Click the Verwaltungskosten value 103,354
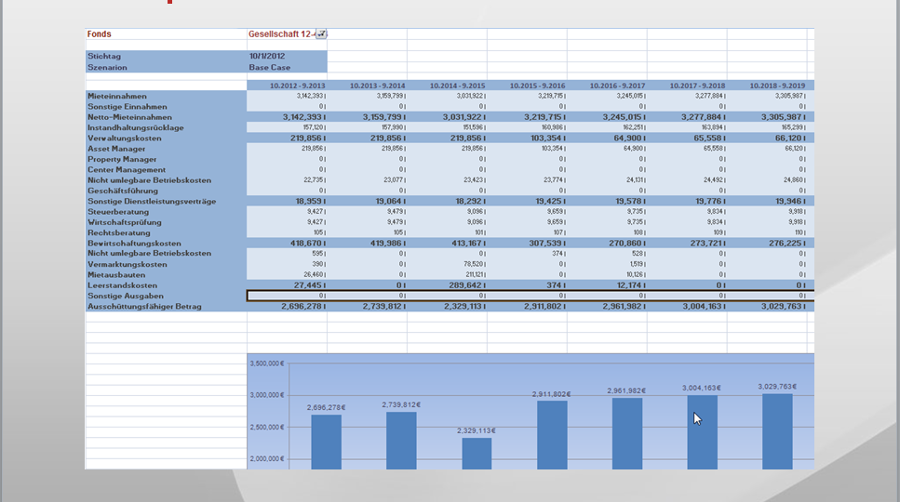900x502 pixels. pyautogui.click(x=547, y=138)
